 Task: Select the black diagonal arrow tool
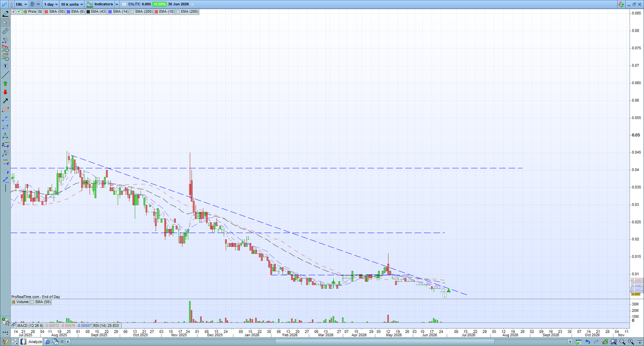(x=5, y=101)
